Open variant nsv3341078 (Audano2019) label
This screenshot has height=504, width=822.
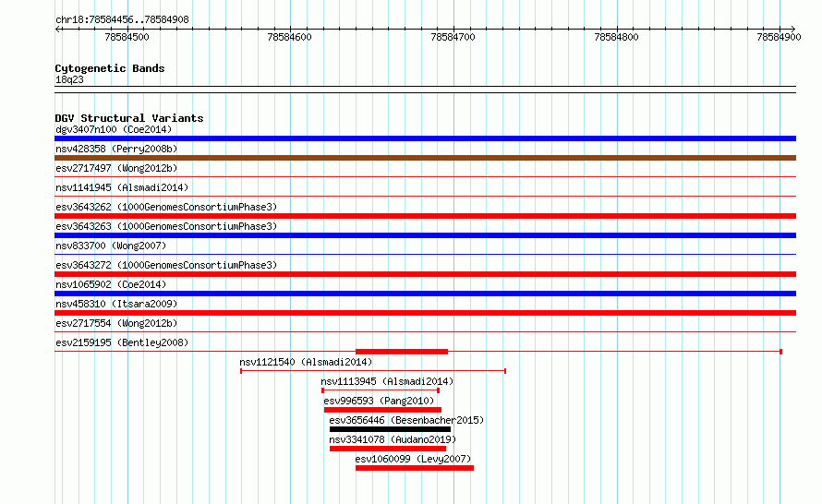[393, 439]
